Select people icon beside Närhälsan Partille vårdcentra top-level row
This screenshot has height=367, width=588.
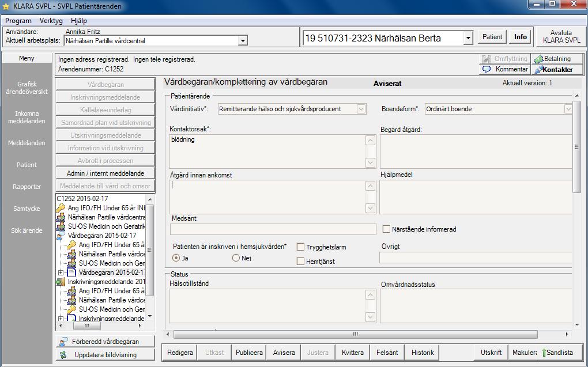click(61, 217)
